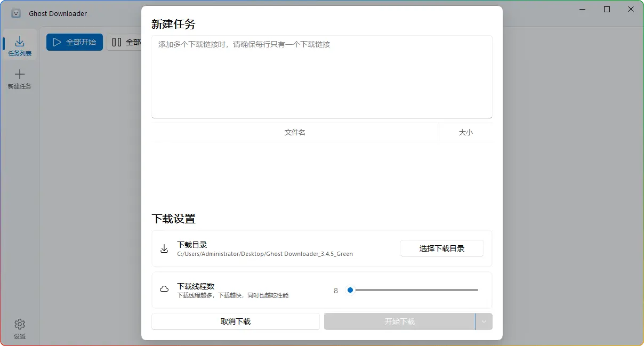This screenshot has width=644, height=346.
Task: Minimize the Ghost Downloader window
Action: pos(583,10)
